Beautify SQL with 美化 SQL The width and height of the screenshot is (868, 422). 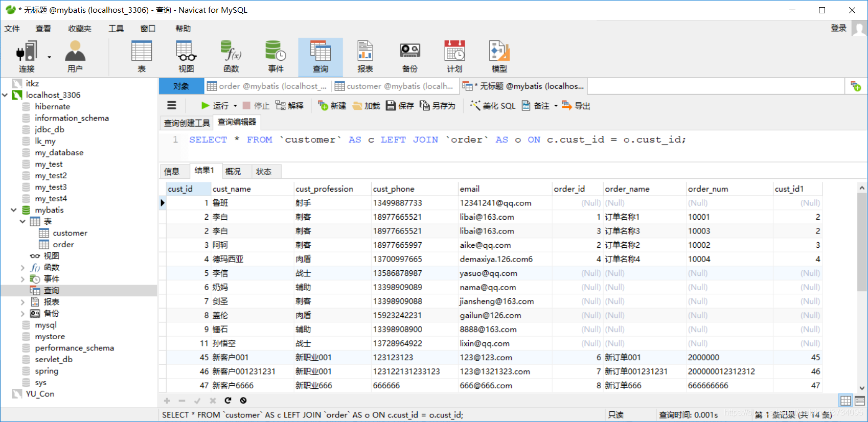[x=493, y=106]
